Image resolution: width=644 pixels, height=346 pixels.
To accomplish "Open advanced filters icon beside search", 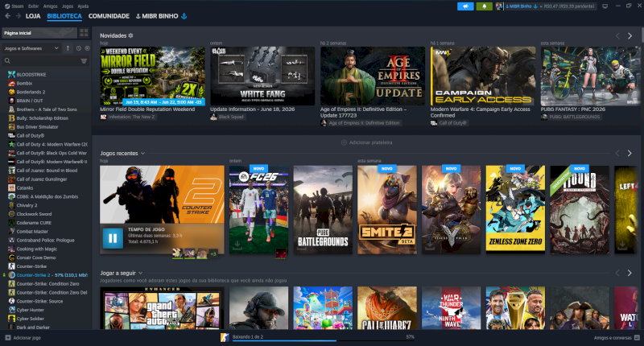I will point(84,60).
